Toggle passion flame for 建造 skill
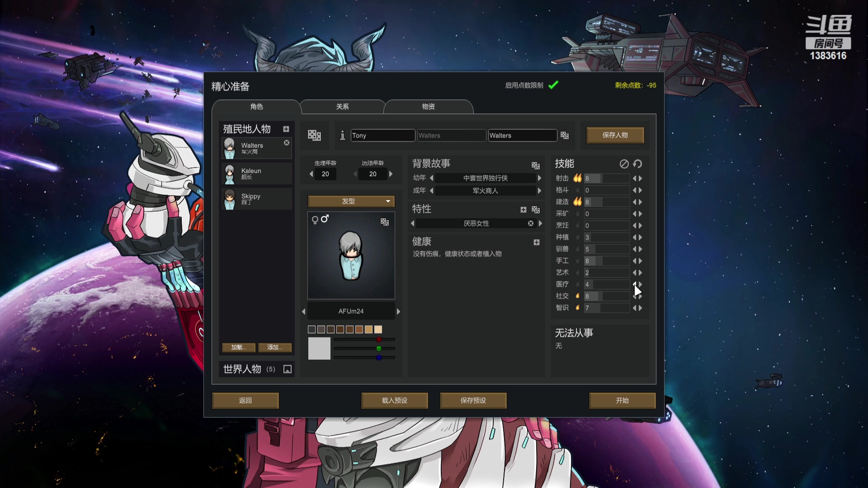 [577, 202]
